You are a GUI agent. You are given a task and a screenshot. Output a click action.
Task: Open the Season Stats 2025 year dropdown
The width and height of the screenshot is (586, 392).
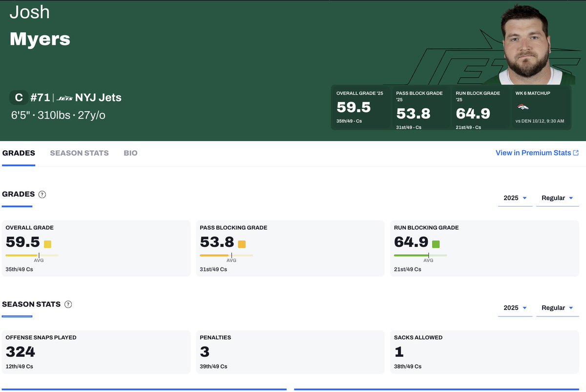coord(515,308)
